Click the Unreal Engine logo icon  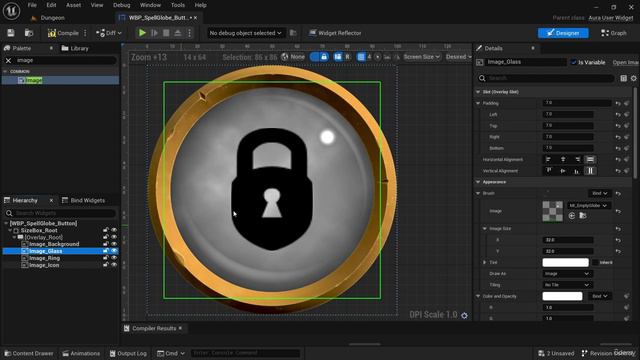click(11, 11)
